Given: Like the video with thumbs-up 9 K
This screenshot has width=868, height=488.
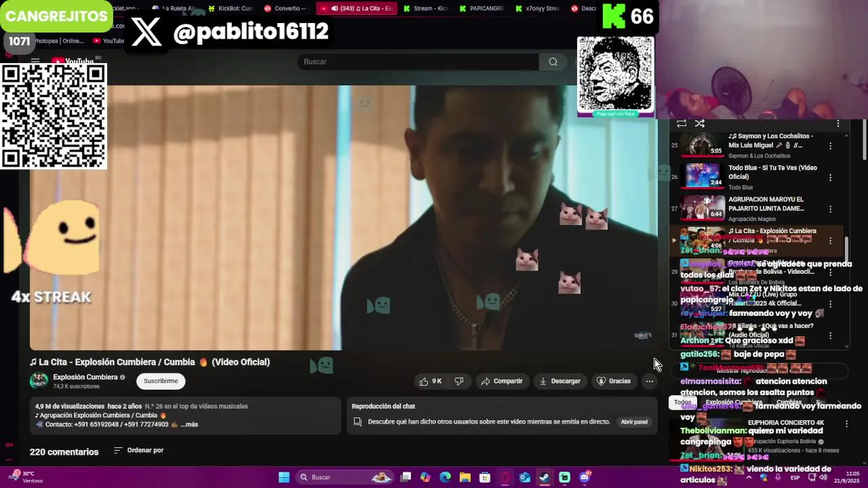Looking at the screenshot, I should [431, 382].
